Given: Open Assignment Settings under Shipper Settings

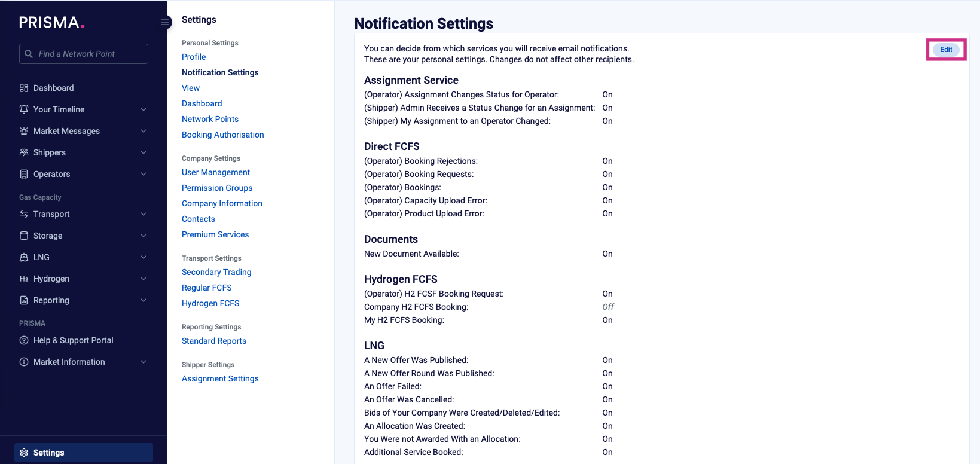Looking at the screenshot, I should pyautogui.click(x=220, y=378).
